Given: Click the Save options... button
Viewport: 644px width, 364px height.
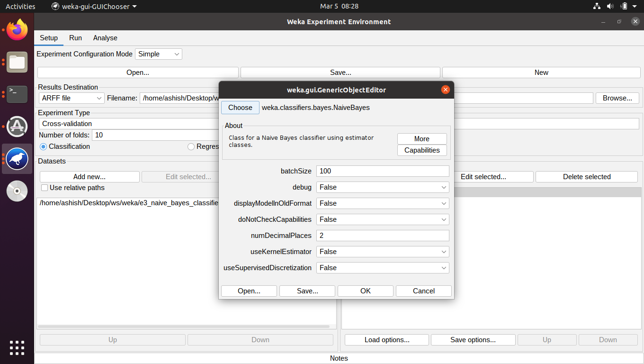Looking at the screenshot, I should click(x=473, y=340).
